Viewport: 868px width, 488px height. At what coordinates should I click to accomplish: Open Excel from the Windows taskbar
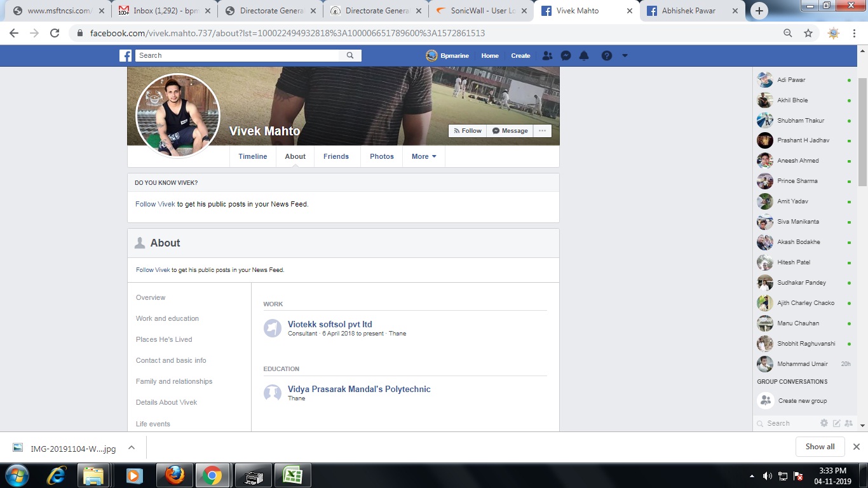293,475
